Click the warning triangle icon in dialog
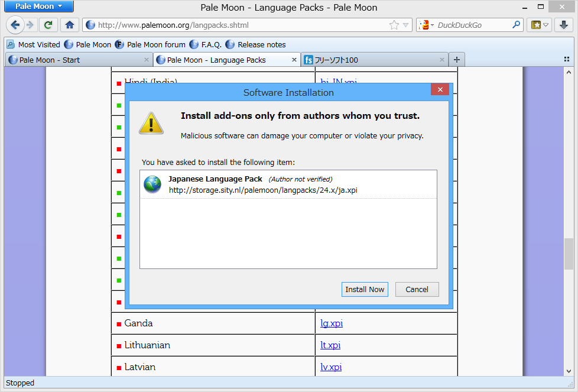The height and width of the screenshot is (392, 578). point(151,123)
